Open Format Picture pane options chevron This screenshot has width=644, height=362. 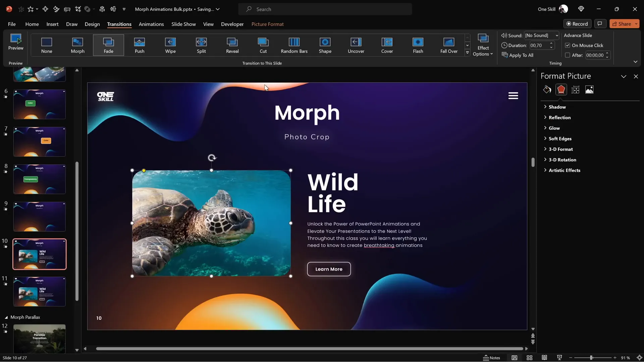624,76
